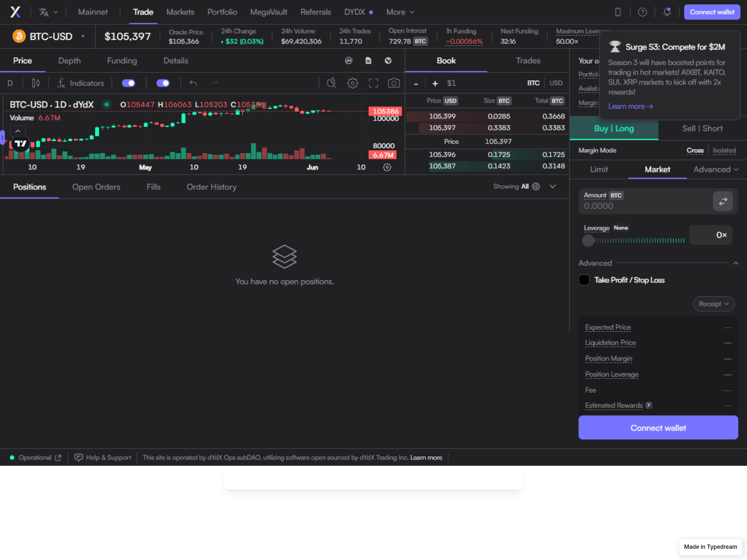Open the mobile app phone icon
747x560 pixels.
[x=618, y=12]
